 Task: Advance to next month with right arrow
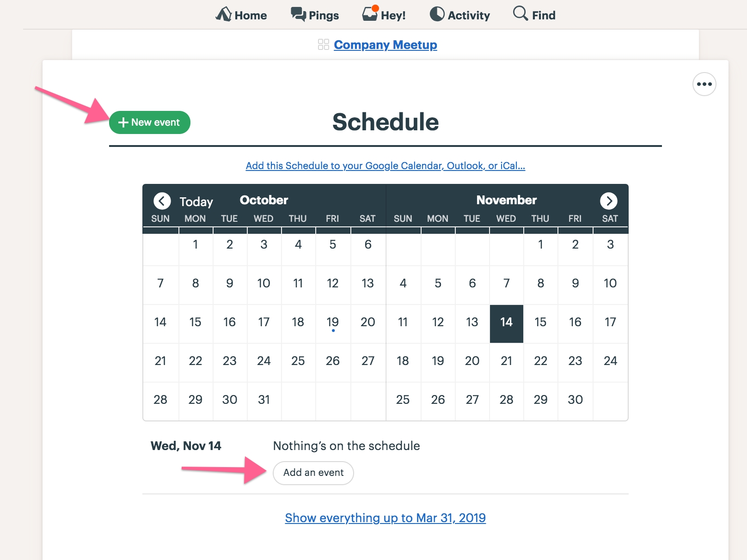click(609, 201)
